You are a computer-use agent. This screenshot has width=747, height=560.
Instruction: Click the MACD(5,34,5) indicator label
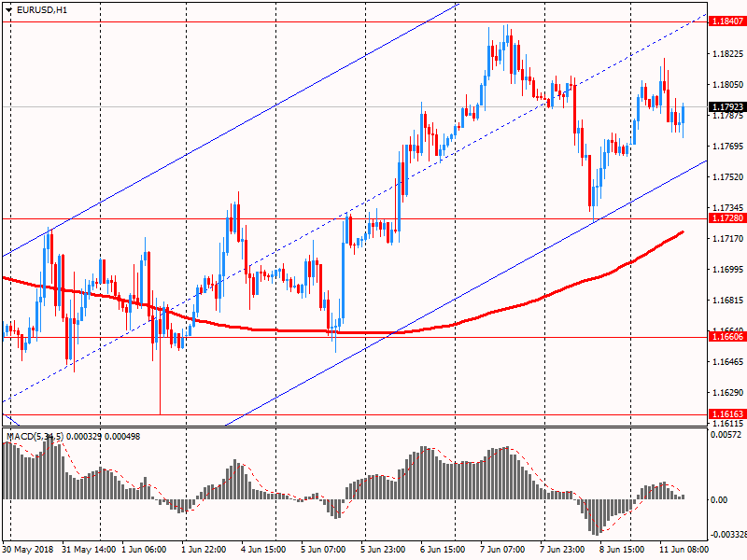[35, 436]
